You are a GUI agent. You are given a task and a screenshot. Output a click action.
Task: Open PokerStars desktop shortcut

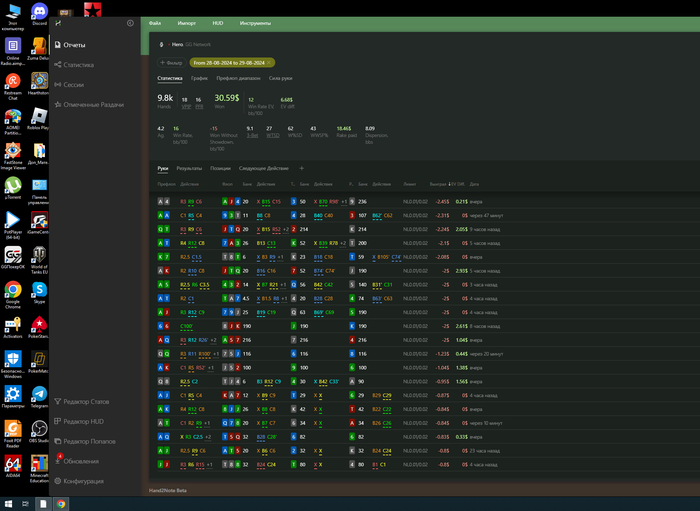tap(39, 327)
